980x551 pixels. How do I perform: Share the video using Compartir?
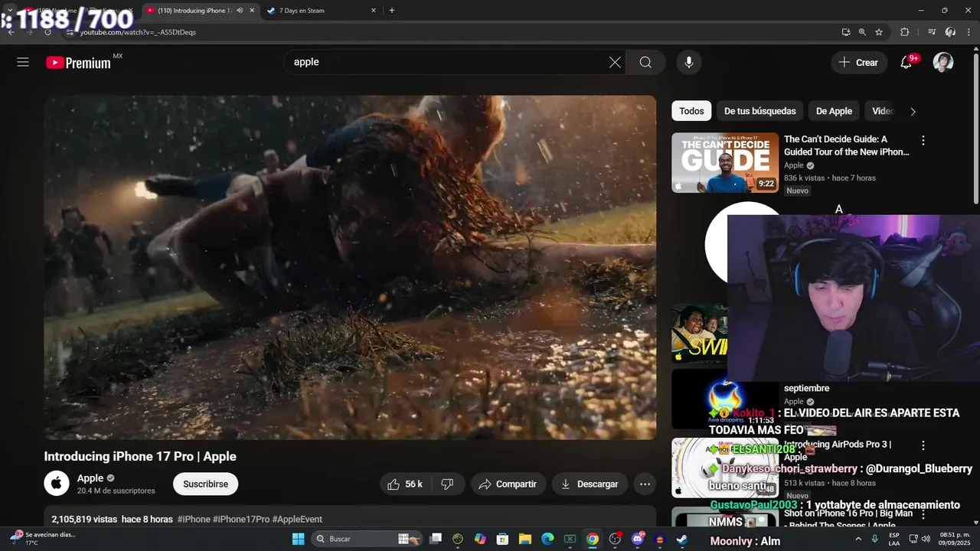click(508, 484)
